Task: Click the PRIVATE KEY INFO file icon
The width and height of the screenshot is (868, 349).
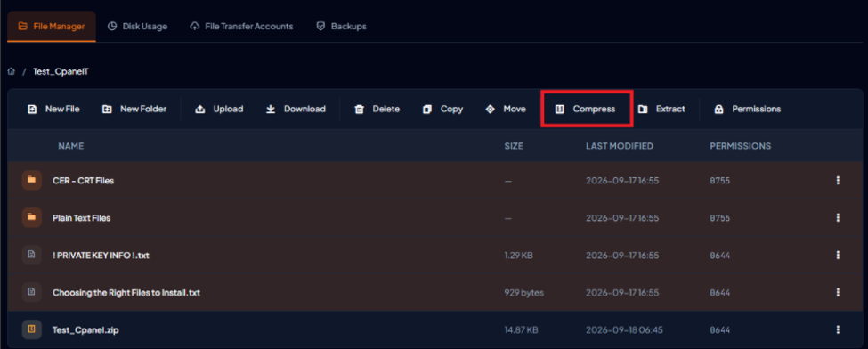Action: coord(31,255)
